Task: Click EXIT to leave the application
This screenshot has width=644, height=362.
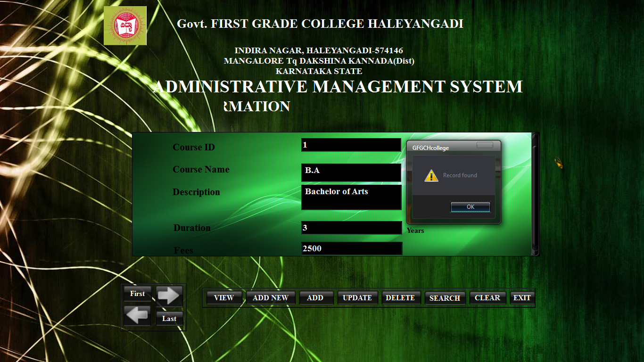Action: pos(522,297)
